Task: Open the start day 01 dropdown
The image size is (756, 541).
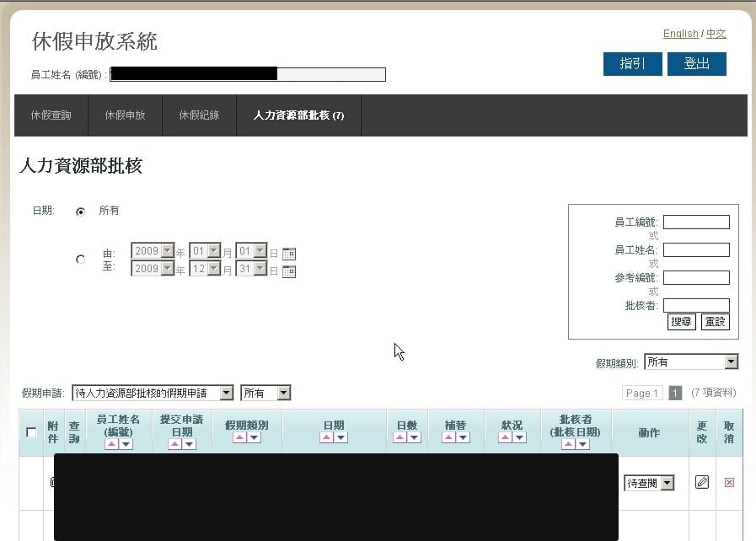Action: coord(251,251)
